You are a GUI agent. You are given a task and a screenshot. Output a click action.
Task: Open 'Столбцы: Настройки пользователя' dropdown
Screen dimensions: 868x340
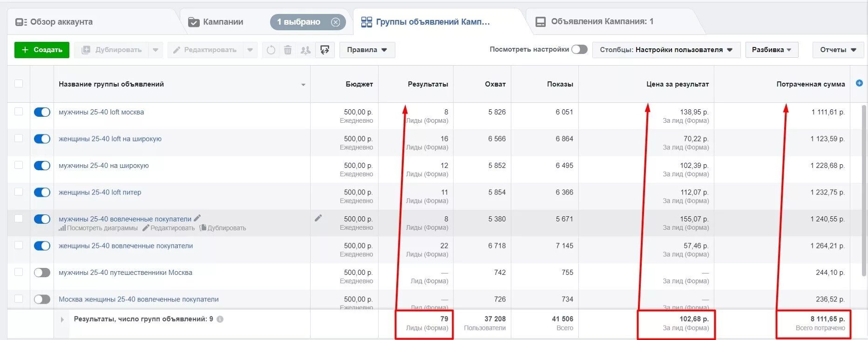click(666, 50)
